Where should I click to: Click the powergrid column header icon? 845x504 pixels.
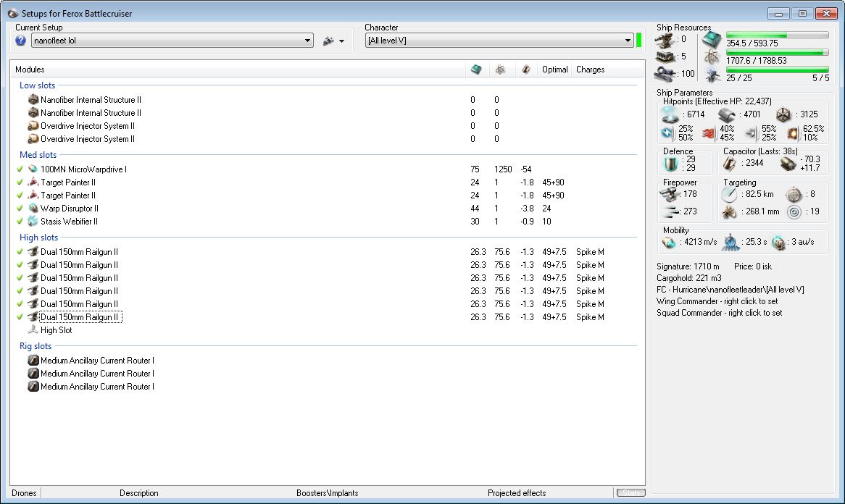[x=501, y=70]
